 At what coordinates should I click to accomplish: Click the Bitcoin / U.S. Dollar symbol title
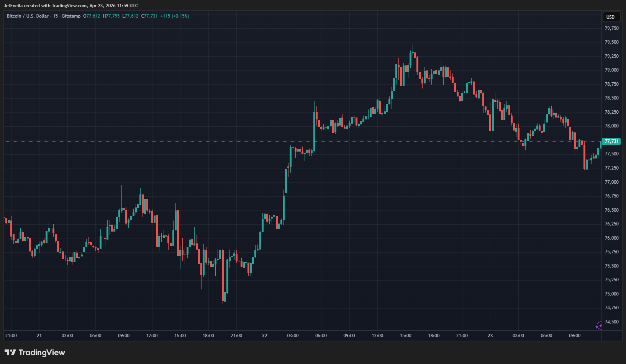(x=28, y=16)
